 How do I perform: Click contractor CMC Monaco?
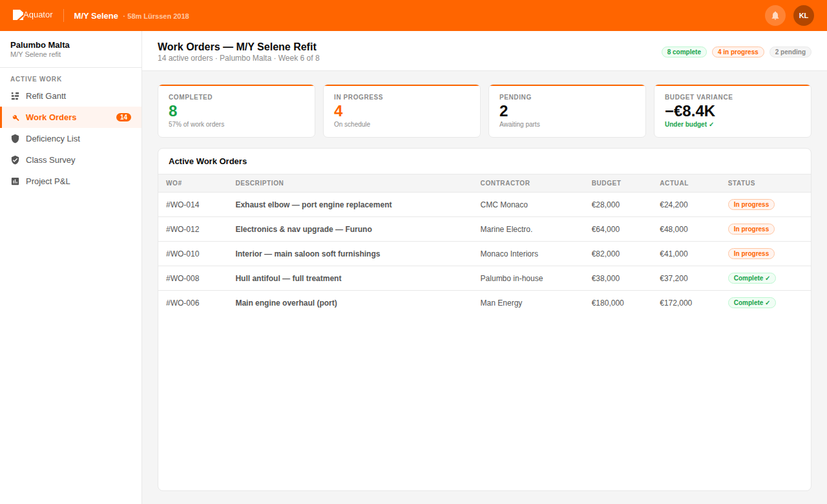(x=504, y=205)
